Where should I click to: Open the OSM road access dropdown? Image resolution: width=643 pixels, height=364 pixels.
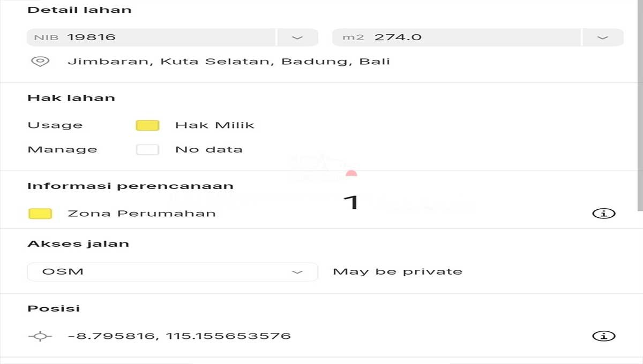coord(173,271)
